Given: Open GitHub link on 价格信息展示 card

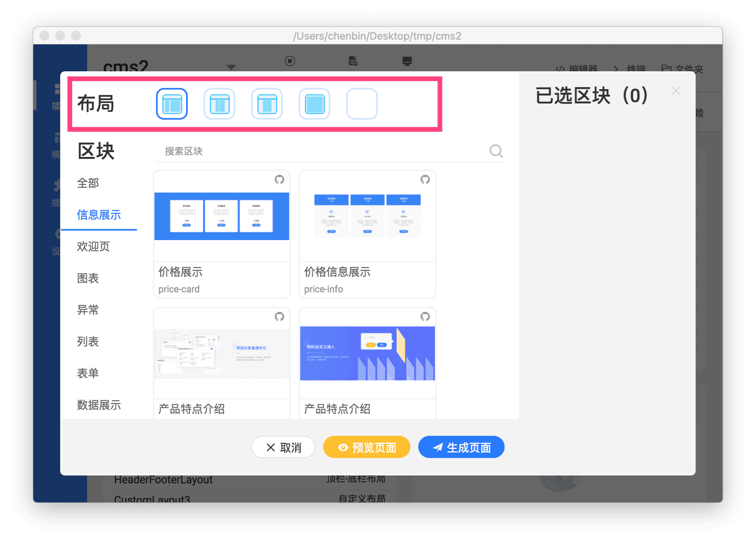Looking at the screenshot, I should (x=425, y=179).
